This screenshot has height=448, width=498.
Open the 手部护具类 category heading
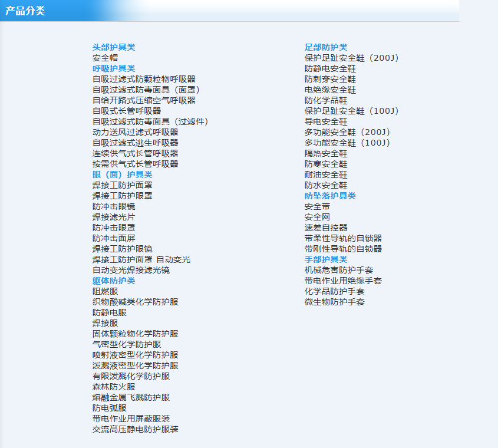tap(326, 259)
